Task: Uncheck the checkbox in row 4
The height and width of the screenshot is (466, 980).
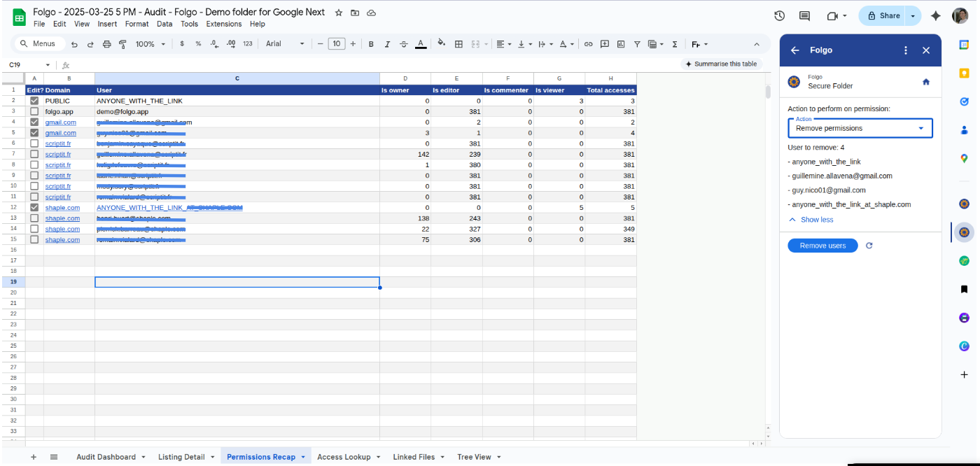Action: point(34,122)
